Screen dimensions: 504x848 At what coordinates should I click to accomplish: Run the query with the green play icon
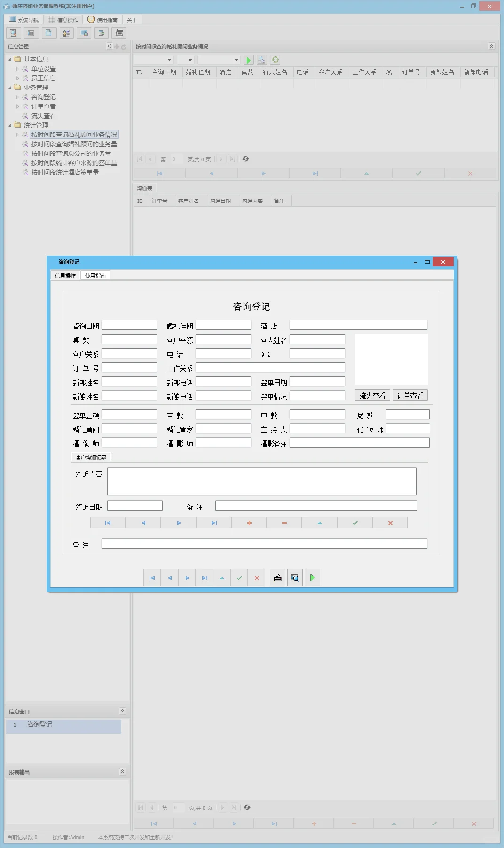[249, 60]
